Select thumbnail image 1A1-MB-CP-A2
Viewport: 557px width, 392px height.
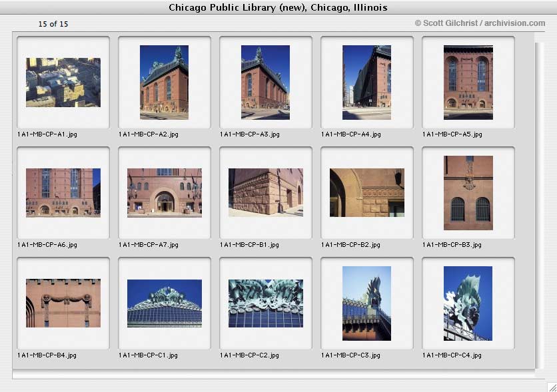[164, 83]
